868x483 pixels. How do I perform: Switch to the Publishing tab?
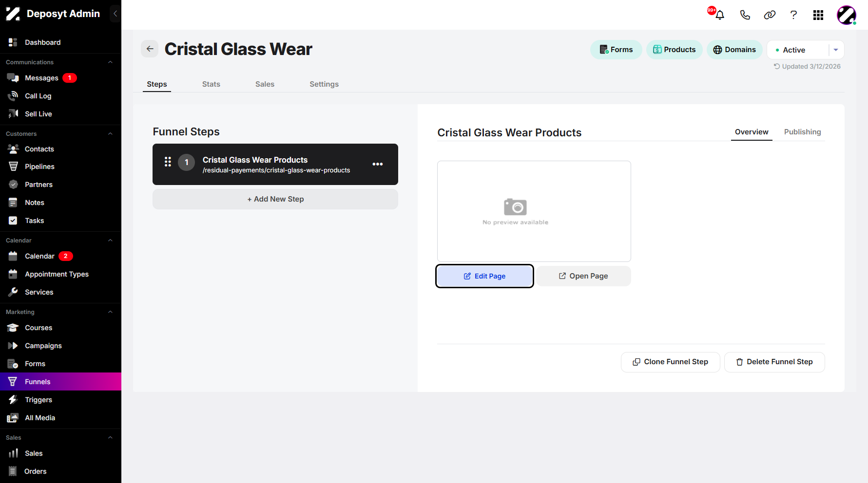coord(802,132)
